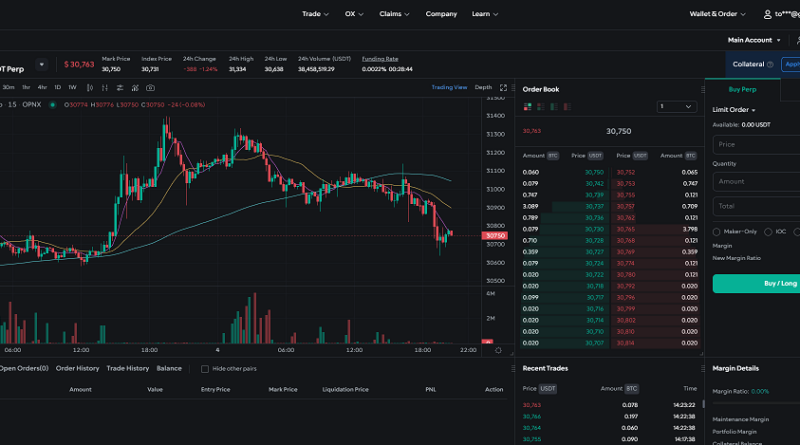
Task: Select the Maker-Only radio option
Action: tap(716, 231)
